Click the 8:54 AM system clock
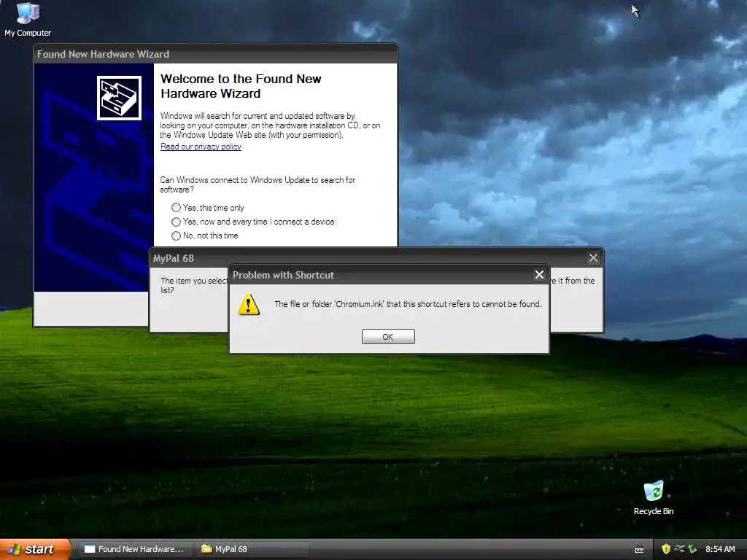This screenshot has width=747, height=560. (720, 549)
